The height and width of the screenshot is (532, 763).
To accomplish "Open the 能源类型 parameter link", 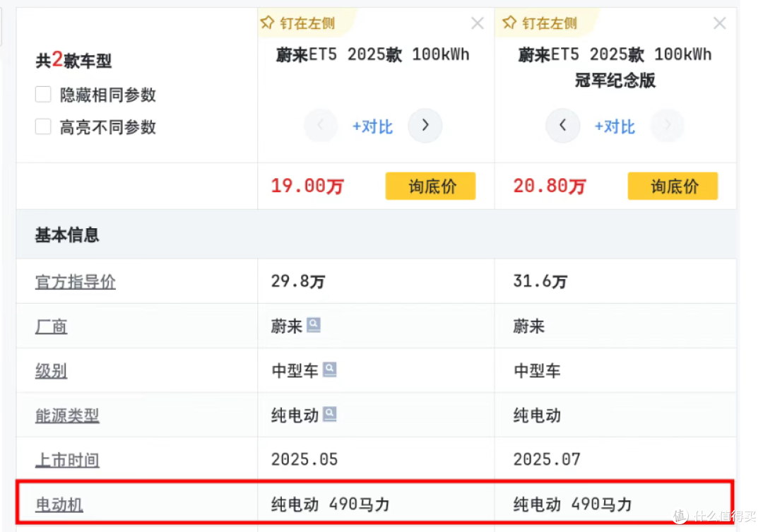I will tap(67, 415).
